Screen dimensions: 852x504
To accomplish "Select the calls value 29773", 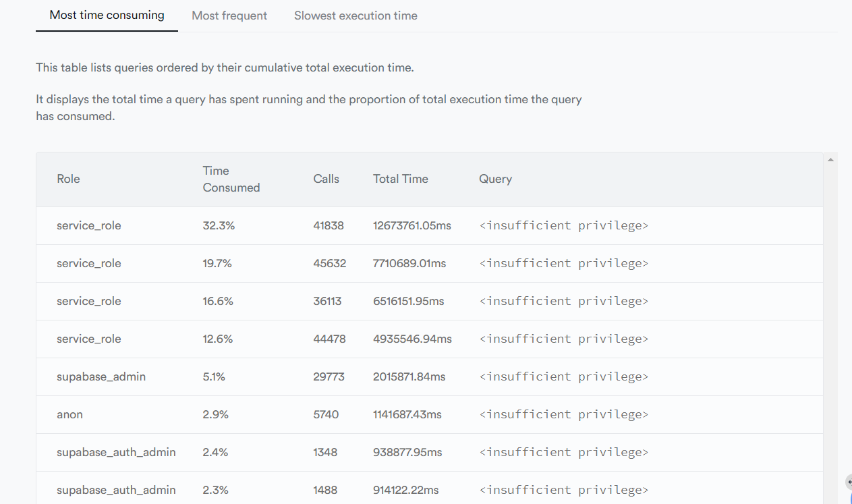I will tap(329, 376).
